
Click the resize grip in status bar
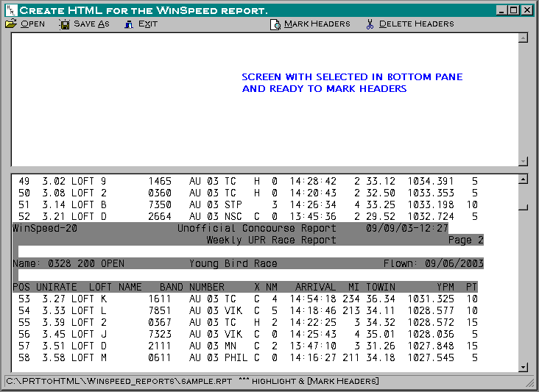point(529,382)
